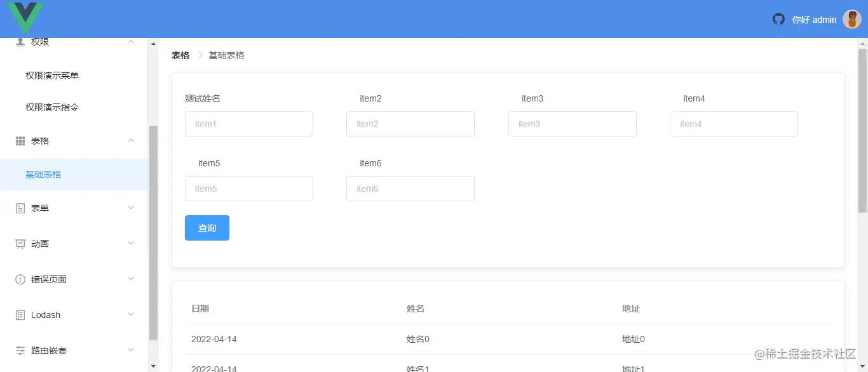Select the 基础表格 sidebar entry
868x372 pixels.
pos(43,174)
